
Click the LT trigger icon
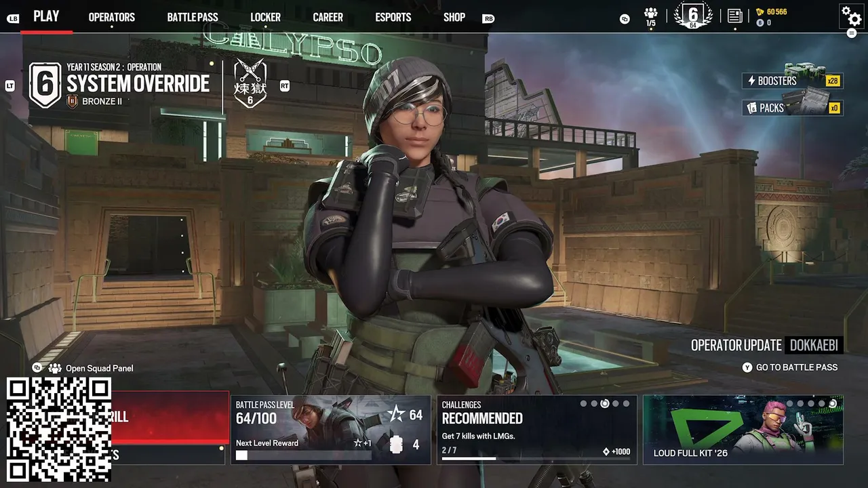pos(10,85)
